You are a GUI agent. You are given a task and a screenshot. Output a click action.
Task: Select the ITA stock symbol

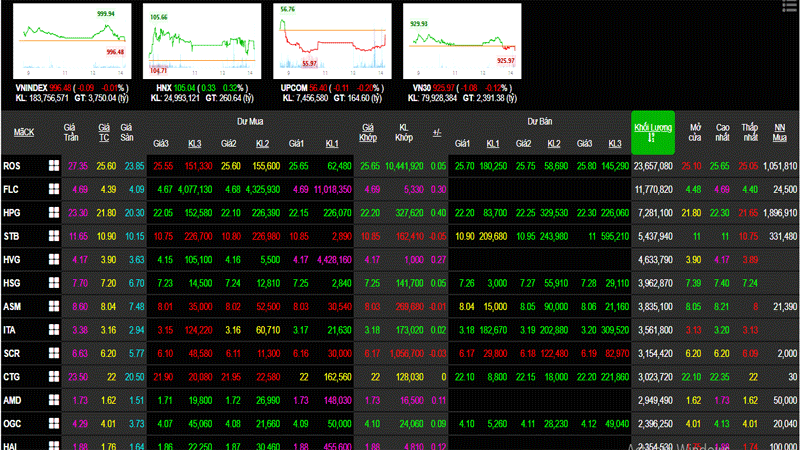pyautogui.click(x=10, y=330)
